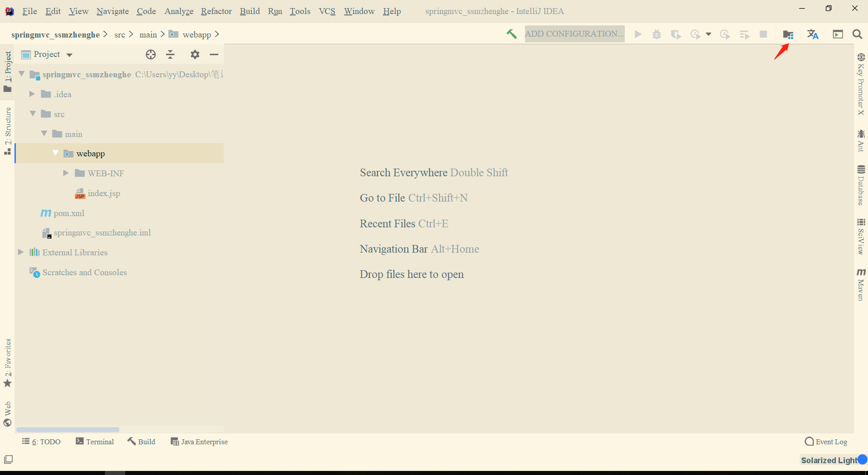Screen dimensions: 868x475
Task: Open the Structure tool window tab
Action: (8, 131)
